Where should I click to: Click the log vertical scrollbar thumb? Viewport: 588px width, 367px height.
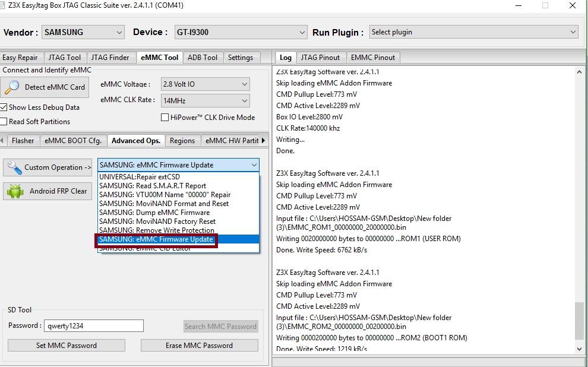(x=579, y=321)
